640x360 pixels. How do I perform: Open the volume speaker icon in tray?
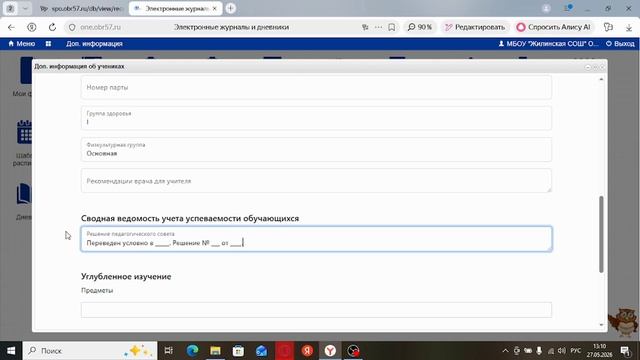tap(562, 351)
